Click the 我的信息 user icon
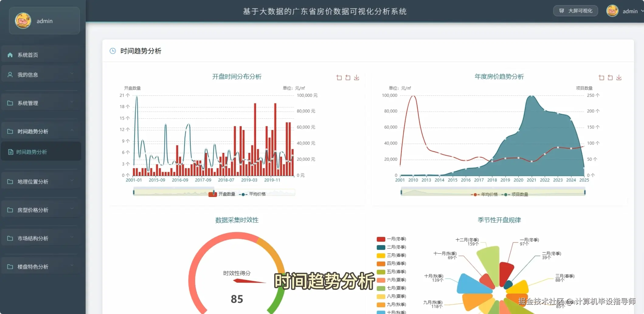Viewport: 644px width, 314px height. pos(10,75)
